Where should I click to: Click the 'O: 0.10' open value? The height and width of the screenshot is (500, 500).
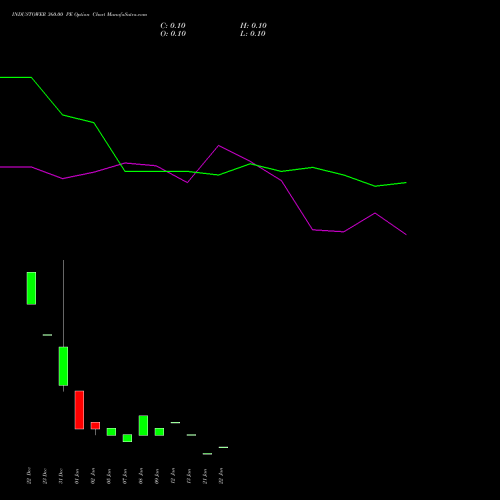pyautogui.click(x=173, y=34)
